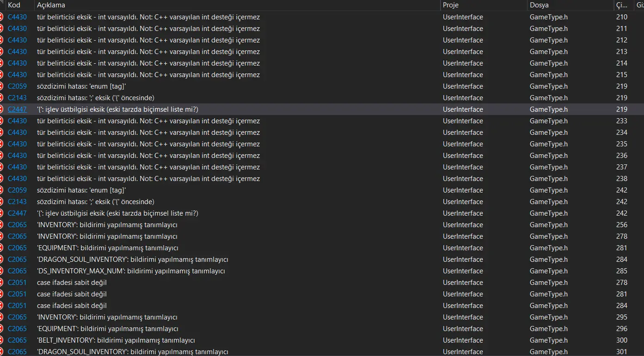Click the error icon on the line 210 row
Image resolution: width=644 pixels, height=356 pixels.
[x=1, y=17]
